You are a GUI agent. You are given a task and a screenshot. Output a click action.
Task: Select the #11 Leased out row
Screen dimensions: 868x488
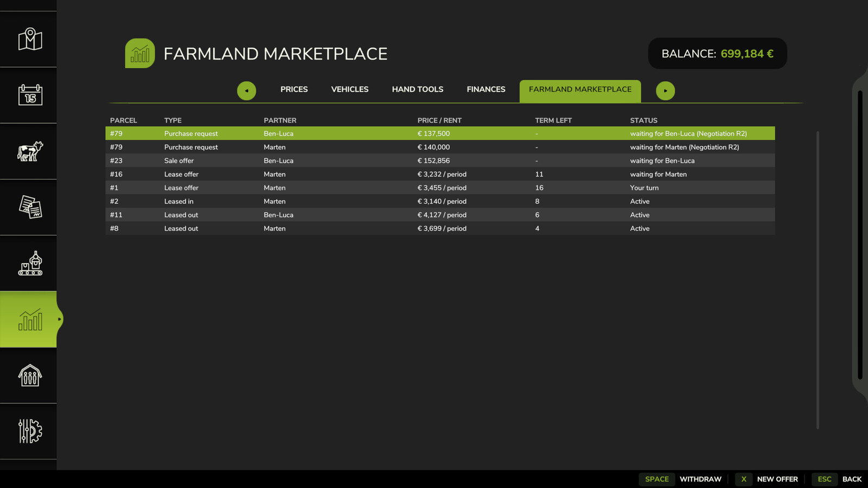[x=440, y=215]
